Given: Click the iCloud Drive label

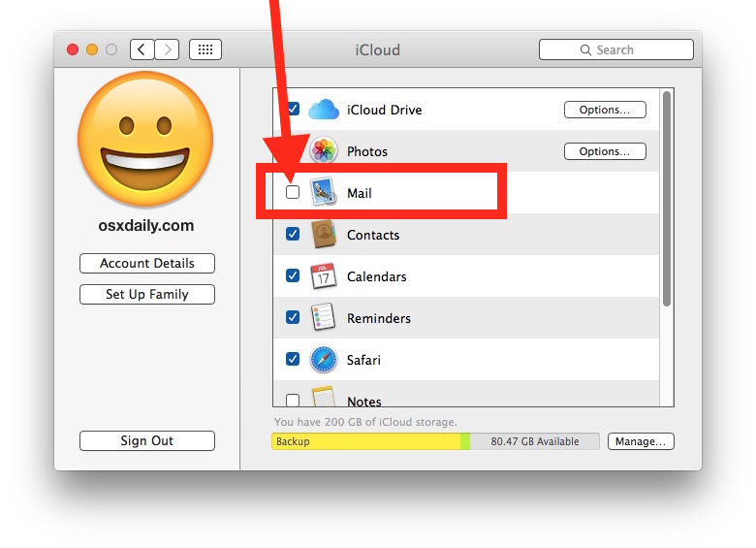Looking at the screenshot, I should (x=384, y=110).
